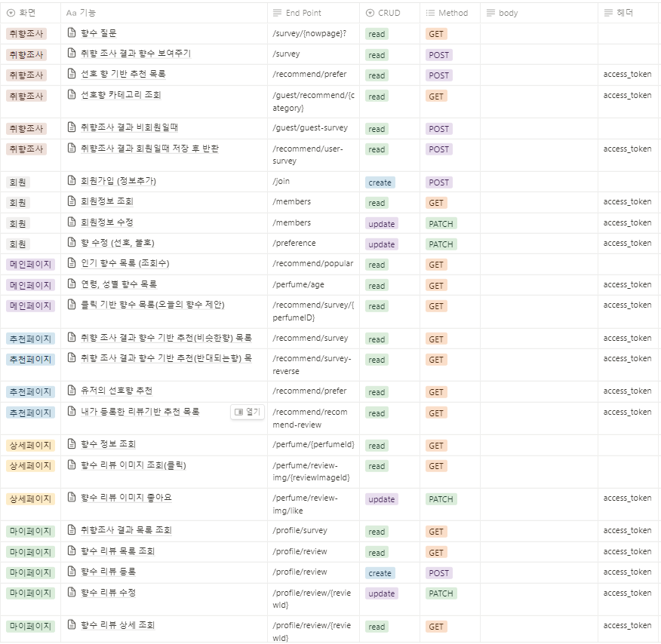Click the Aa icon in the 기능 column header

(71, 12)
